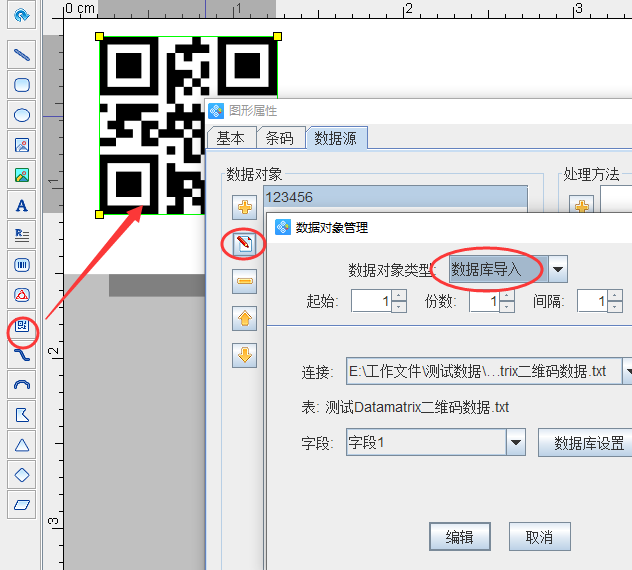Select the diamond shape tool
The height and width of the screenshot is (570, 632).
pyautogui.click(x=21, y=475)
